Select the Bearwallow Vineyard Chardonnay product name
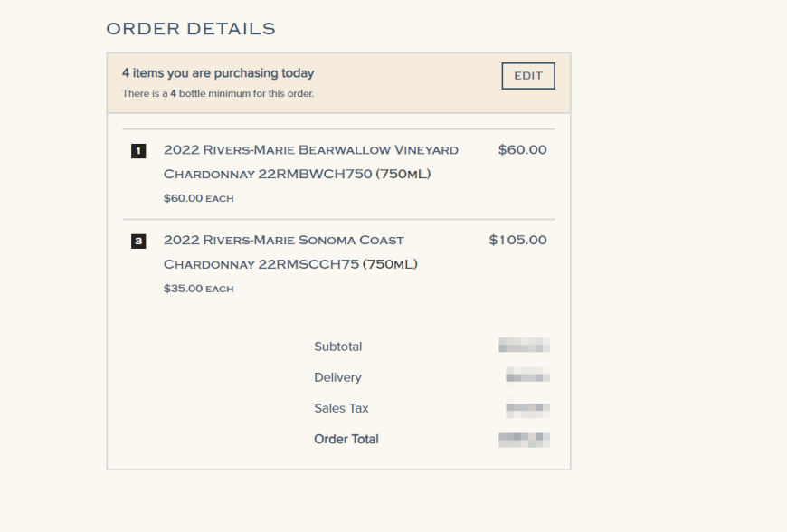787x532 pixels. [310, 161]
